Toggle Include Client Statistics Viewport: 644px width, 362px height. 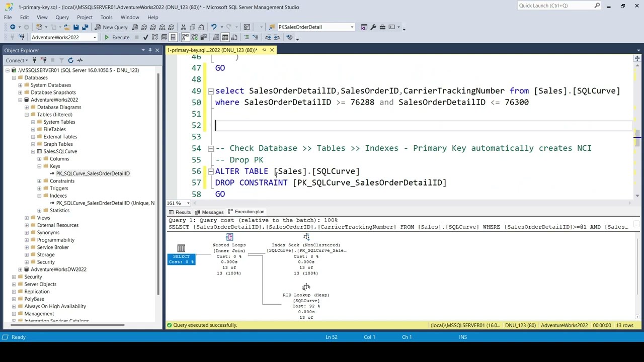pyautogui.click(x=203, y=37)
